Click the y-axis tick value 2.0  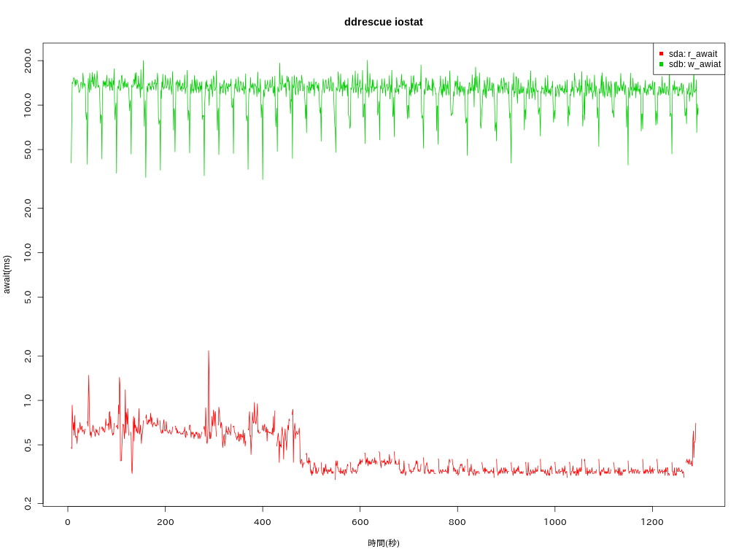[x=28, y=356]
